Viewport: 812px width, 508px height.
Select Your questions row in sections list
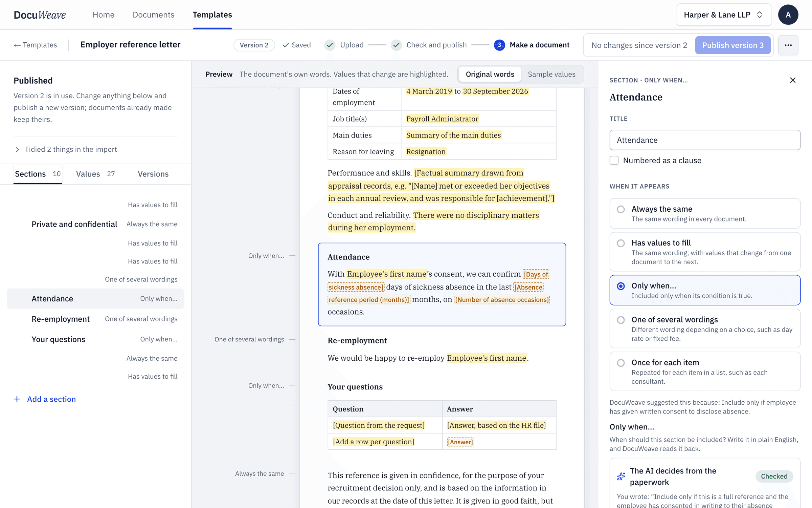(95, 339)
